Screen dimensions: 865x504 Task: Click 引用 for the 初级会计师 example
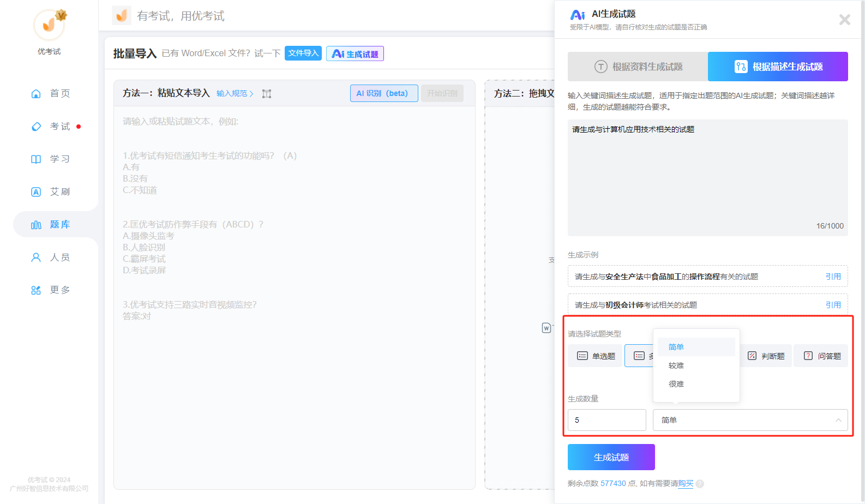coord(833,305)
